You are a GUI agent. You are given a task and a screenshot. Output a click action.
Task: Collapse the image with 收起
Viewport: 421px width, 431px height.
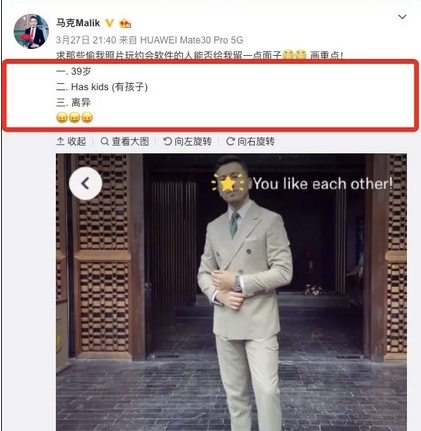[71, 141]
